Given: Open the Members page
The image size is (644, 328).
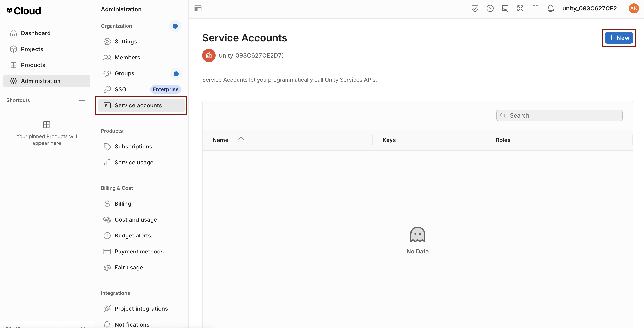Looking at the screenshot, I should [141, 58].
